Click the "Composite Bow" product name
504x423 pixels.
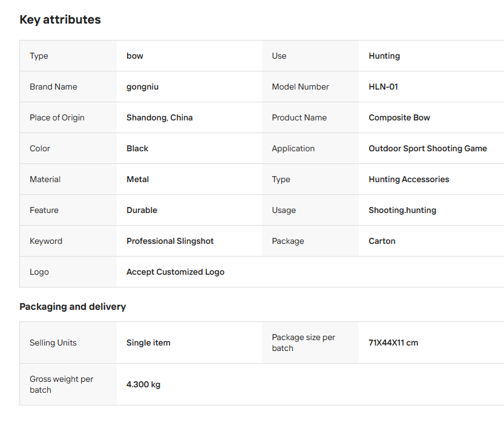point(399,117)
